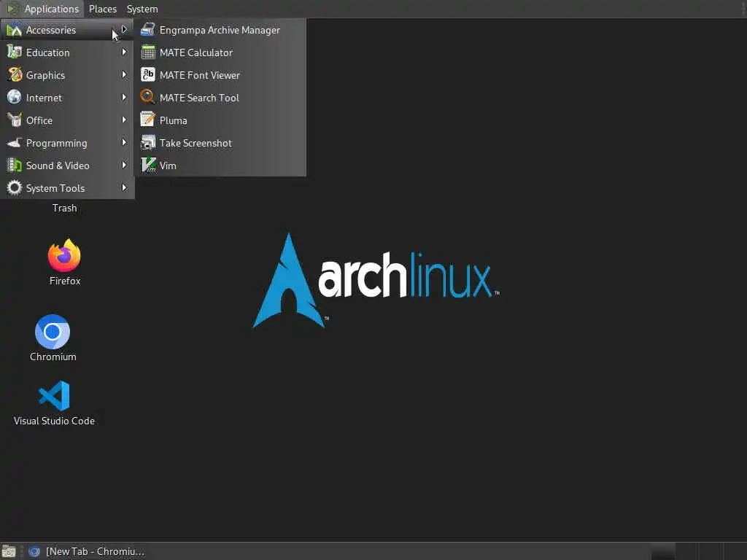747x560 pixels.
Task: Click the magnifier search tool icon
Action: coord(147,97)
